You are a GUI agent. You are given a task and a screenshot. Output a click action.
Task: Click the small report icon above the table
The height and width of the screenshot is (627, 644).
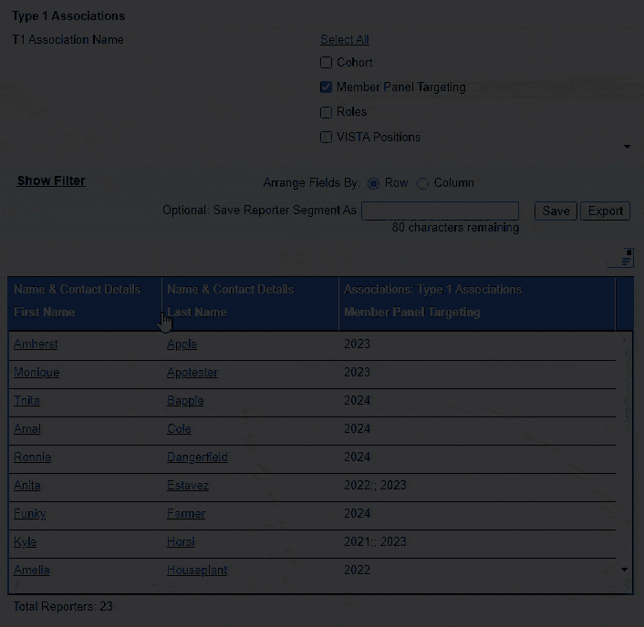[x=621, y=258]
